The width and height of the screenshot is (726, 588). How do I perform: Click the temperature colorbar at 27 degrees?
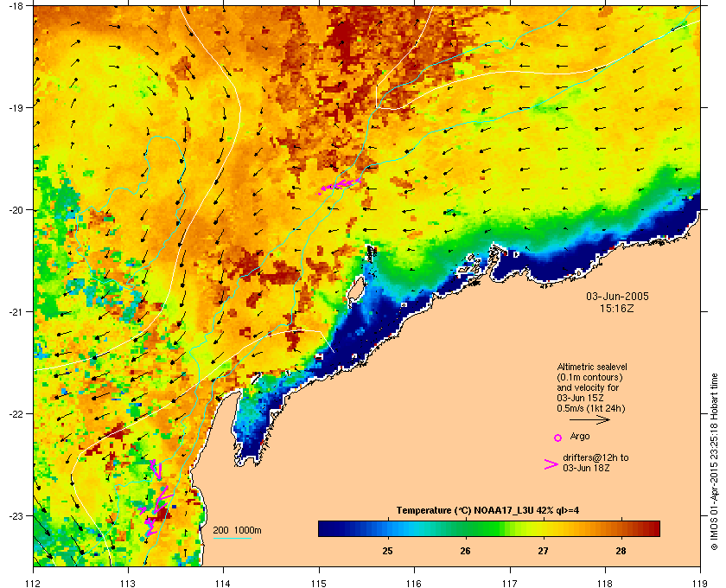(x=543, y=528)
